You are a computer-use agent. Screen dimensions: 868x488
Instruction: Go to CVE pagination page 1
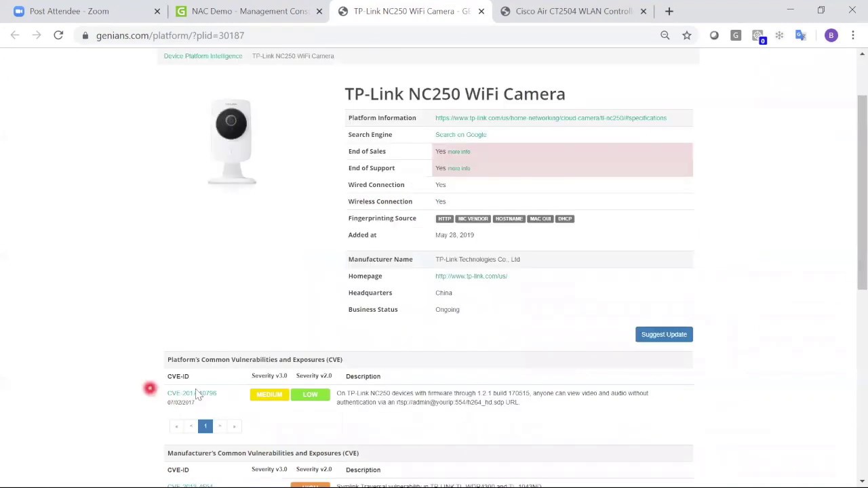(x=205, y=426)
